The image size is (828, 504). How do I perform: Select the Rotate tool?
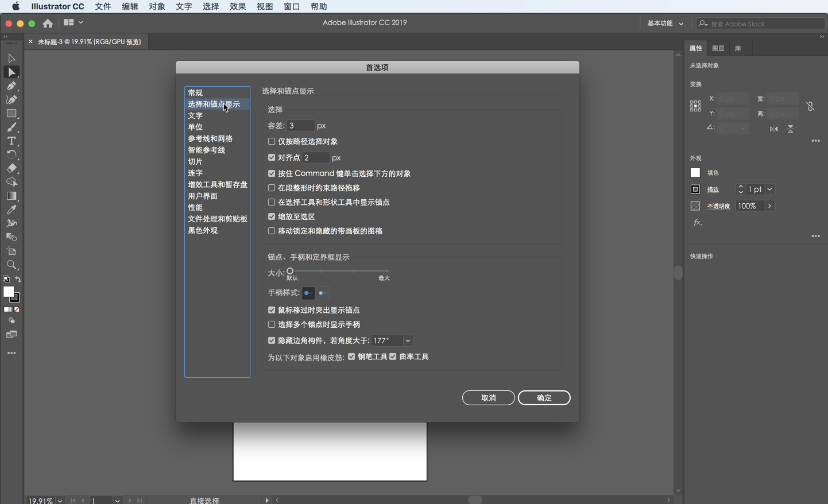pyautogui.click(x=11, y=155)
